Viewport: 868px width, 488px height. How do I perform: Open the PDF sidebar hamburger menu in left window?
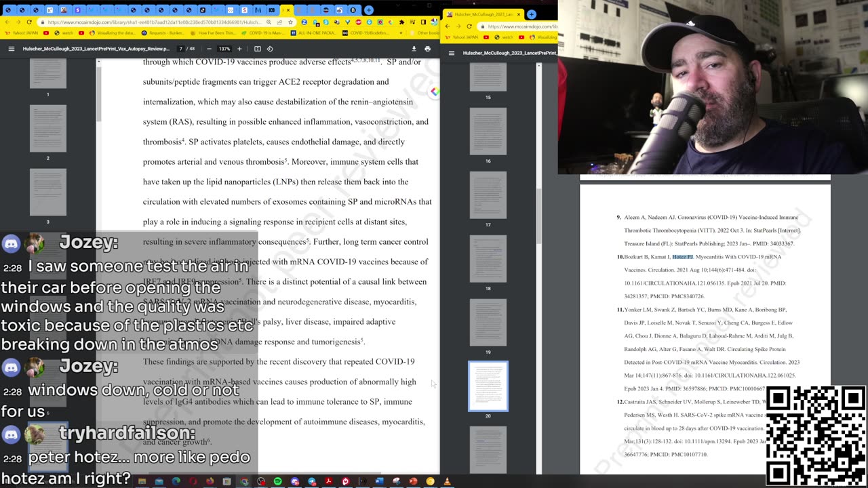[x=11, y=49]
